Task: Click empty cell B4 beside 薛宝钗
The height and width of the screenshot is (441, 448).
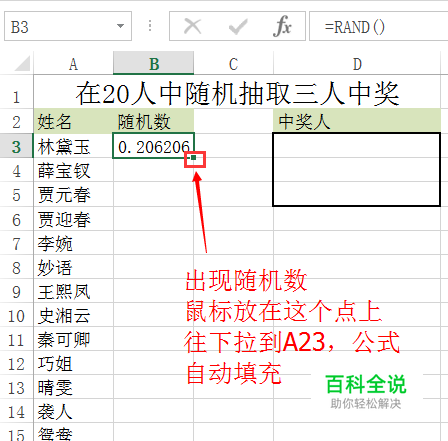Action: pyautogui.click(x=154, y=170)
